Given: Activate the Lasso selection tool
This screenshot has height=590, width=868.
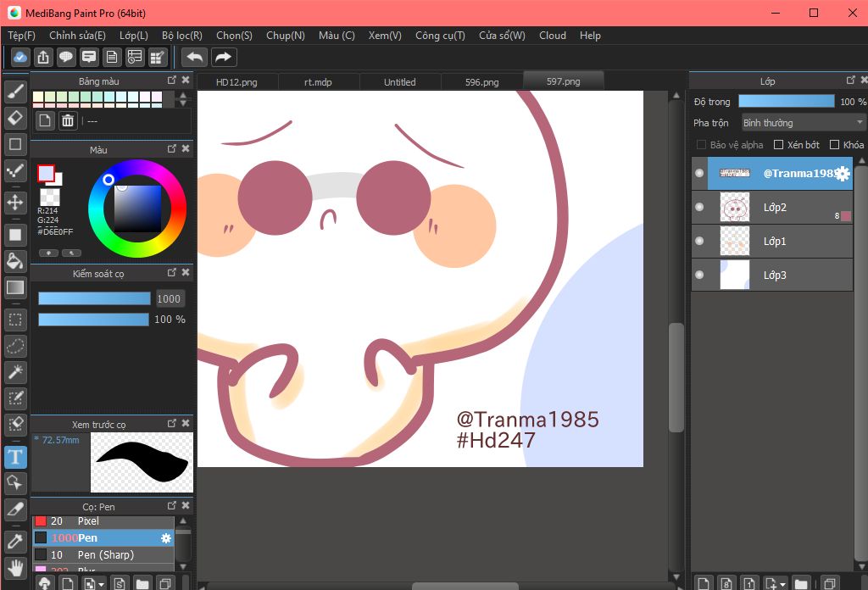Looking at the screenshot, I should click(15, 345).
